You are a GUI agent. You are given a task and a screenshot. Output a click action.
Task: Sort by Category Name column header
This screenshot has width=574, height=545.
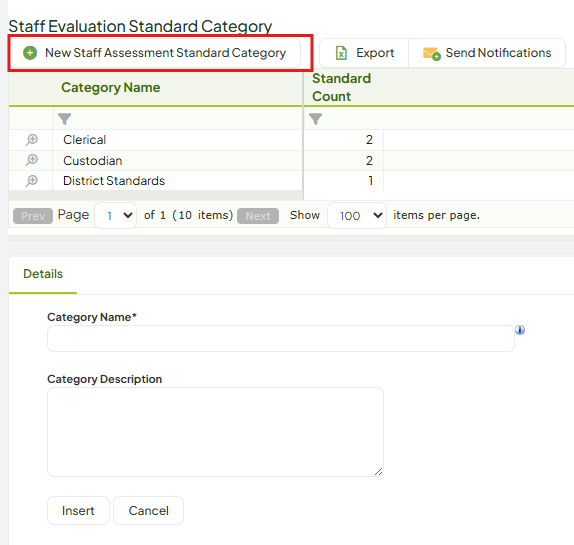tap(111, 87)
